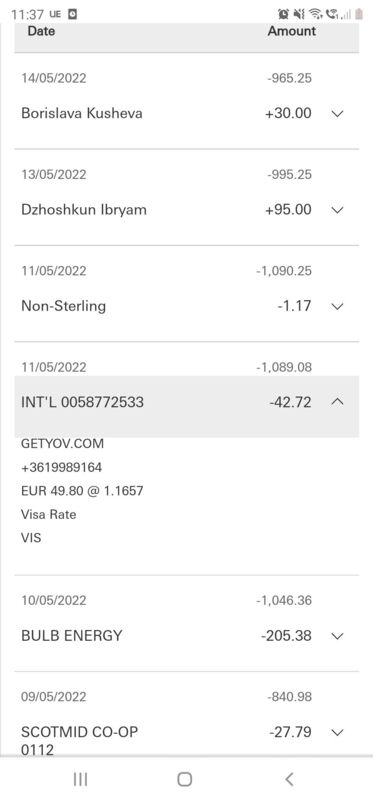
Task: Tap the alarm icon in status bar
Action: pos(283,14)
